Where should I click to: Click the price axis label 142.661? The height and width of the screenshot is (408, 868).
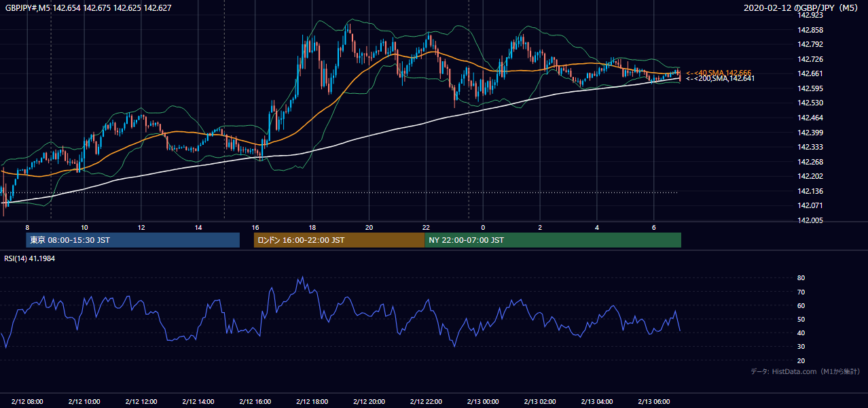tap(810, 74)
